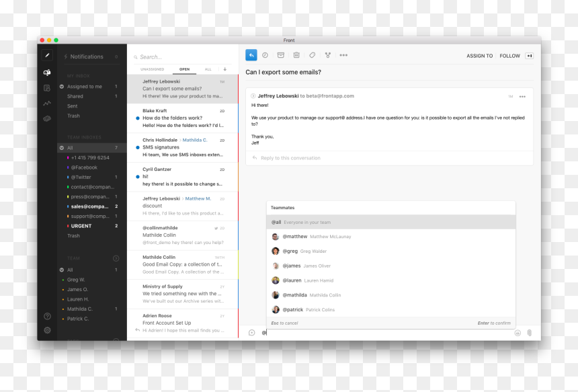Click the trash delete icon in toolbar
Viewport: 578px width, 392px height.
(296, 55)
